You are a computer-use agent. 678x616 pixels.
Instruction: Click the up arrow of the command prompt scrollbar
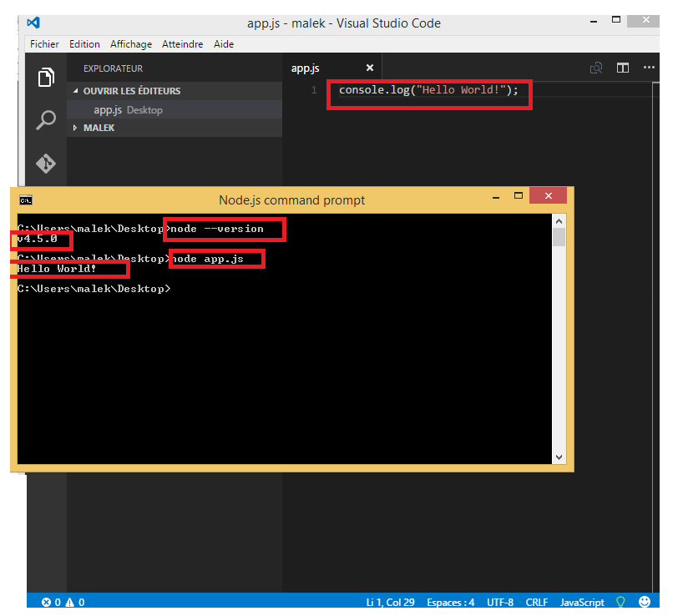(559, 221)
